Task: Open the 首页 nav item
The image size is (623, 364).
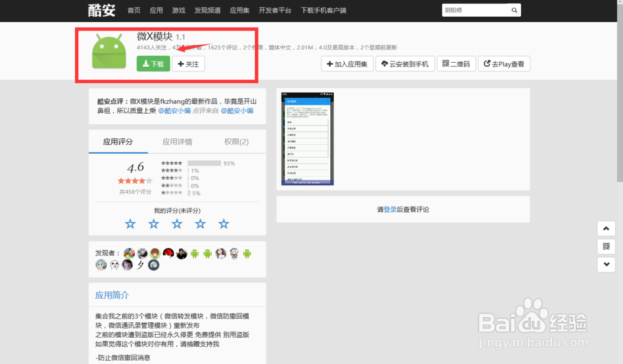Action: coord(134,11)
